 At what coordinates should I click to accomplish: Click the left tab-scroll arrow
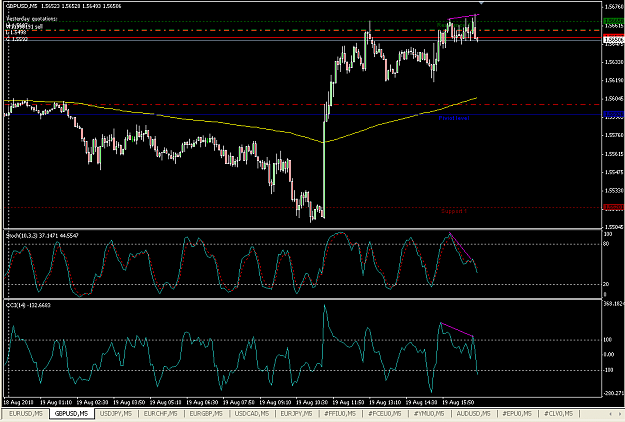pyautogui.click(x=610, y=414)
